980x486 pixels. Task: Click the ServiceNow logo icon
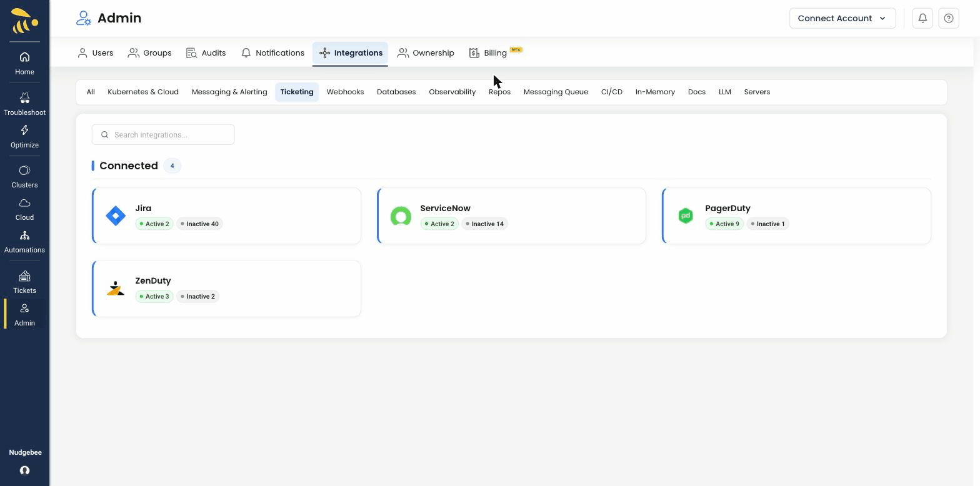point(401,216)
